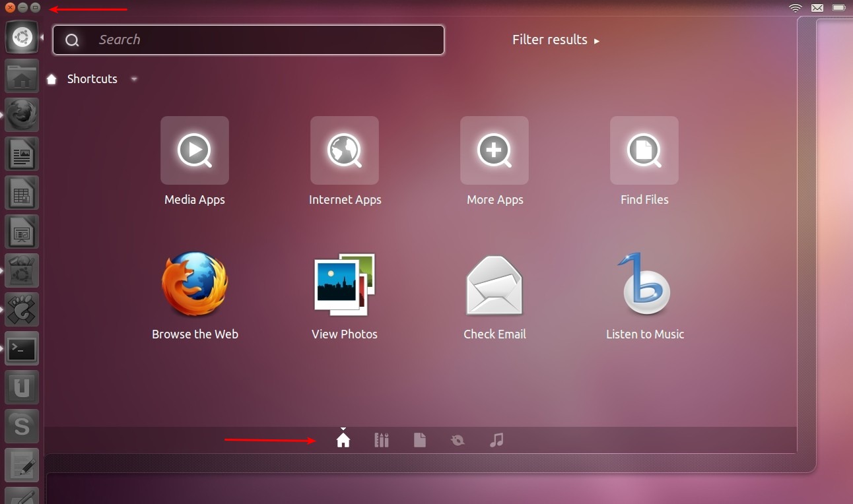Open the Find Files category
Screen dimensions: 853x504
(x=644, y=150)
